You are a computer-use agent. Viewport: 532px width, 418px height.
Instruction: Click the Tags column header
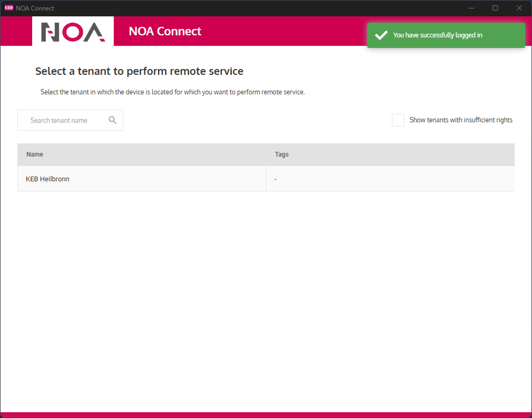coord(282,154)
